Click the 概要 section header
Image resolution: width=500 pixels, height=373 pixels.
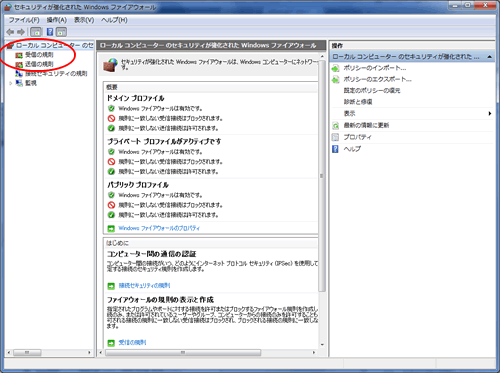click(112, 87)
